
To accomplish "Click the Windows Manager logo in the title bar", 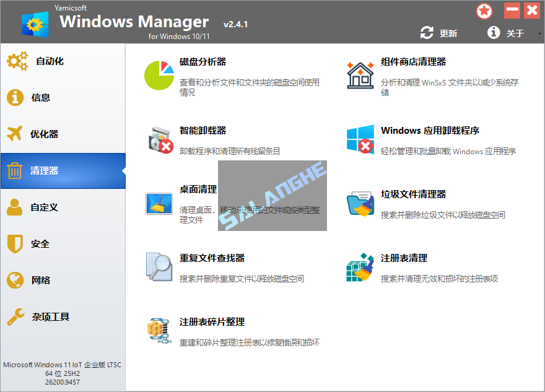I will pyautogui.click(x=35, y=24).
